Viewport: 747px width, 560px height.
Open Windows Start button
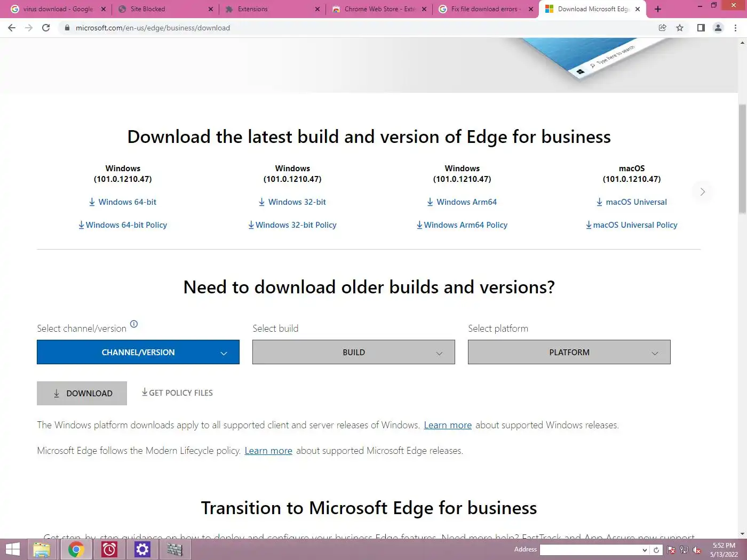12,549
